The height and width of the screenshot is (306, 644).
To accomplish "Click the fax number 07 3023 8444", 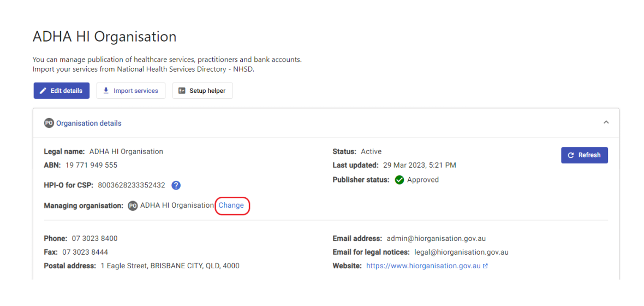I will point(86,252).
